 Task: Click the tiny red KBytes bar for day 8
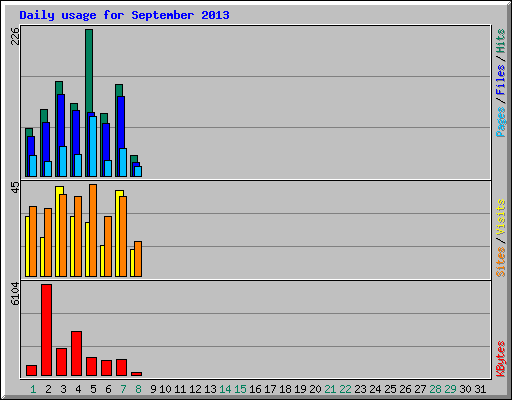click(136, 374)
